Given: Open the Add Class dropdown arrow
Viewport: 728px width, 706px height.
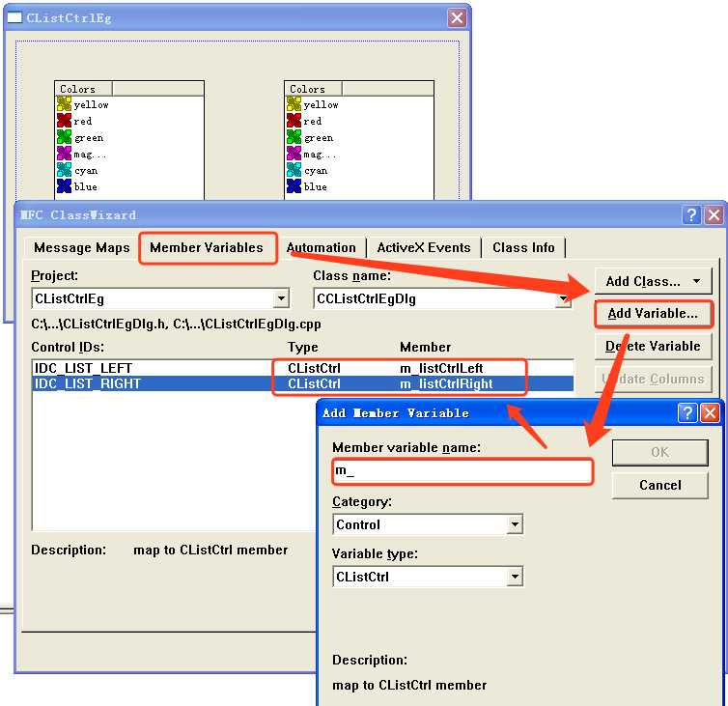Looking at the screenshot, I should click(696, 281).
